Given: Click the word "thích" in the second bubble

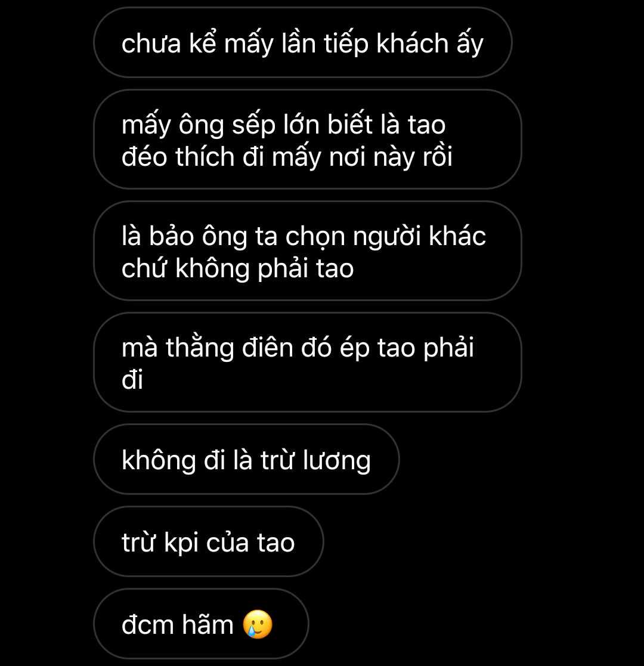Looking at the screenshot, I should [205, 157].
